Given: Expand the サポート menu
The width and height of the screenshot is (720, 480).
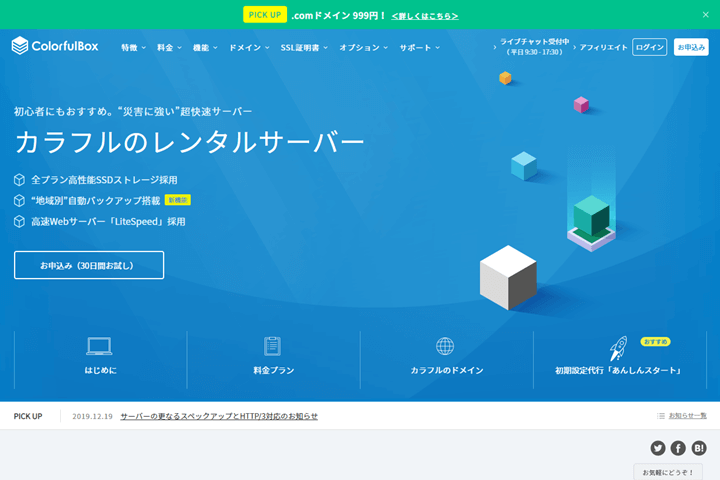Looking at the screenshot, I should click(x=419, y=47).
